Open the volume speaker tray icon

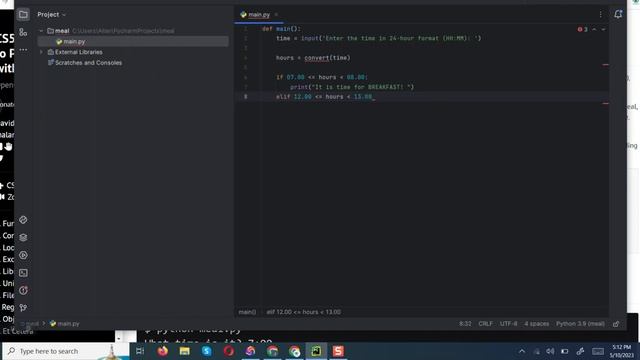550,351
